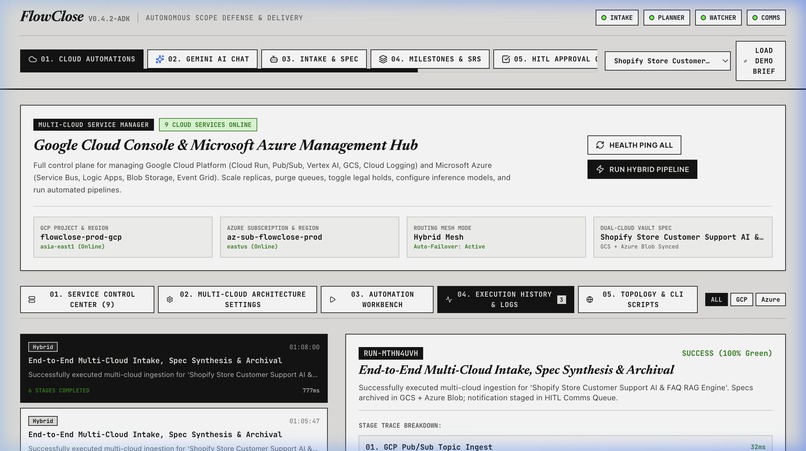This screenshot has height=451, width=806.
Task: Click the activity icon in Execution History tab
Action: pos(449,299)
